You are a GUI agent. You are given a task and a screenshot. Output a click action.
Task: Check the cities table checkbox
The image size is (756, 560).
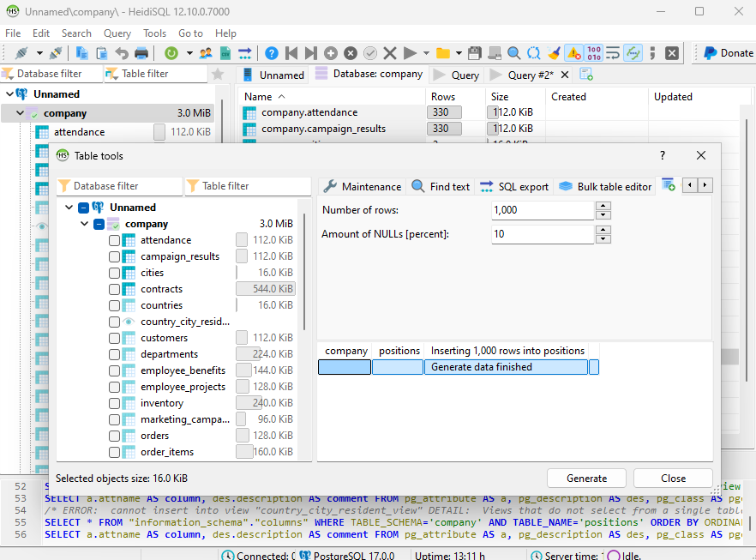114,273
